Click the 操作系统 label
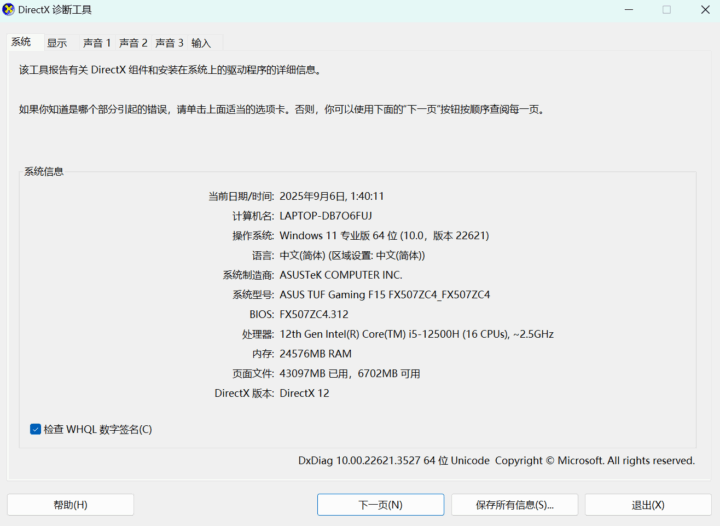 [253, 236]
